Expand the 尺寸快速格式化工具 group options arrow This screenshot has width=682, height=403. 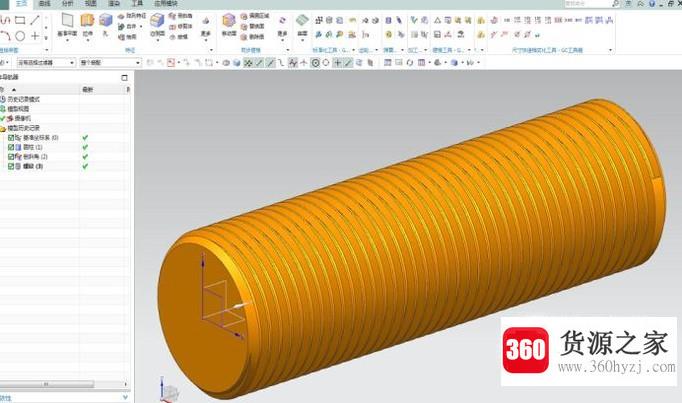click(x=610, y=50)
